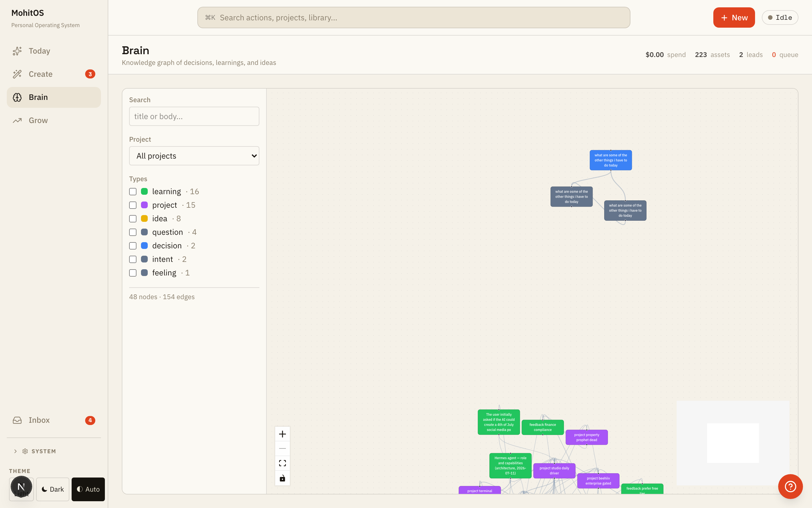Switch theme to Auto
The height and width of the screenshot is (508, 812).
pyautogui.click(x=88, y=489)
